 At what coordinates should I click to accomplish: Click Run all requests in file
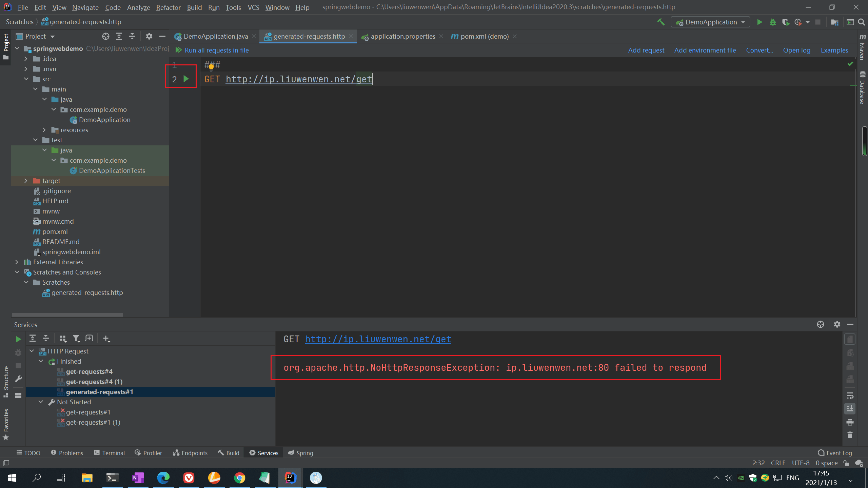click(216, 50)
